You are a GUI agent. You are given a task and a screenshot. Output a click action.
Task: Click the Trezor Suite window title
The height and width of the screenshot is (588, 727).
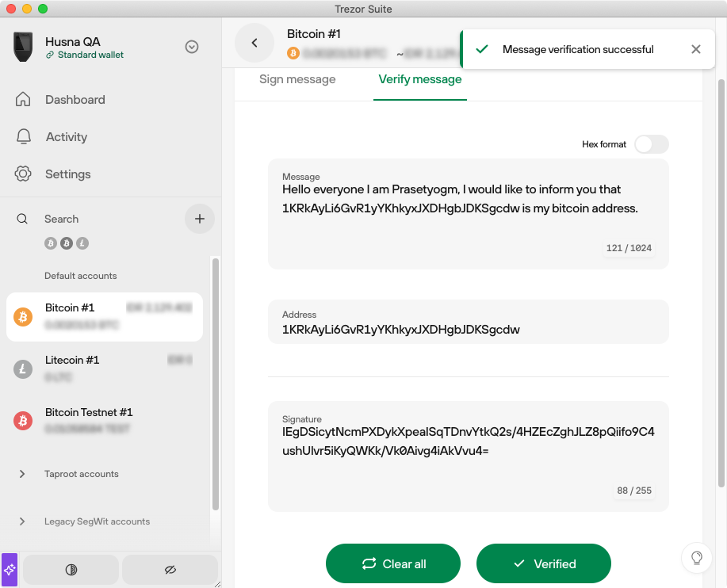pyautogui.click(x=363, y=9)
